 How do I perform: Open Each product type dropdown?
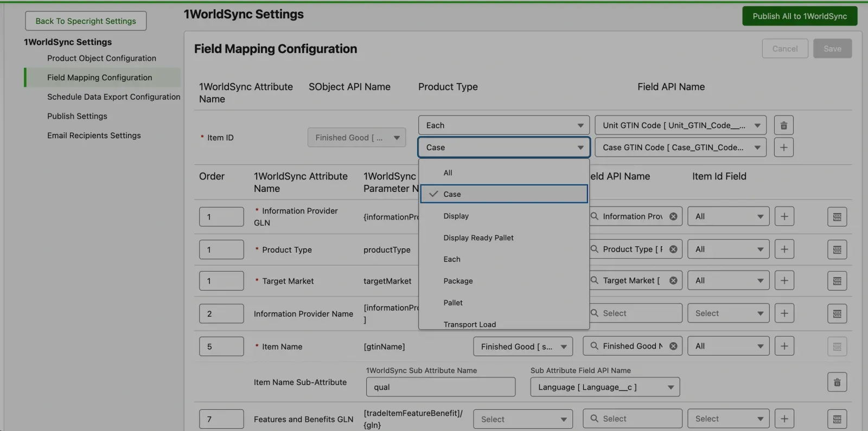pos(504,125)
